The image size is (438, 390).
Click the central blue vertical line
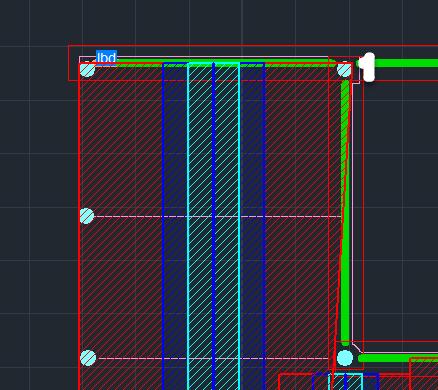(213, 226)
